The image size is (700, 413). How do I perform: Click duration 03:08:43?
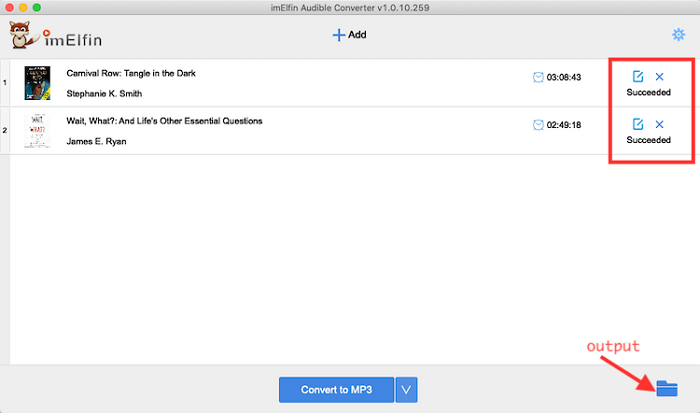click(564, 77)
